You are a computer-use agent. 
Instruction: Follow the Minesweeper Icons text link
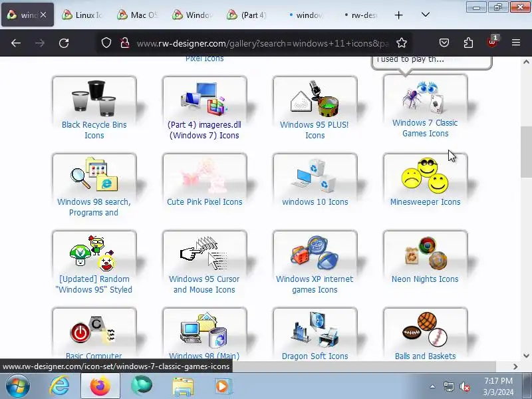coord(425,202)
